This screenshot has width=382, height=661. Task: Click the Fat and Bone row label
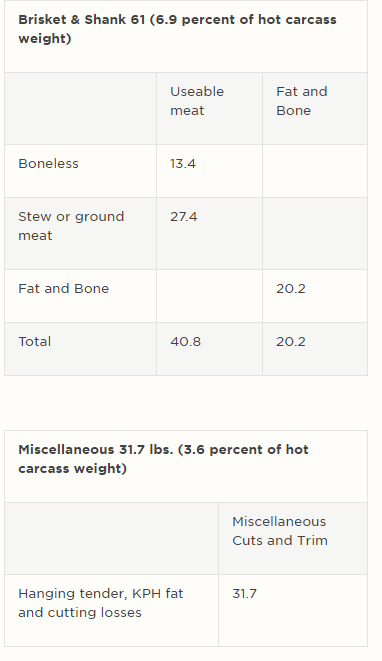click(64, 289)
